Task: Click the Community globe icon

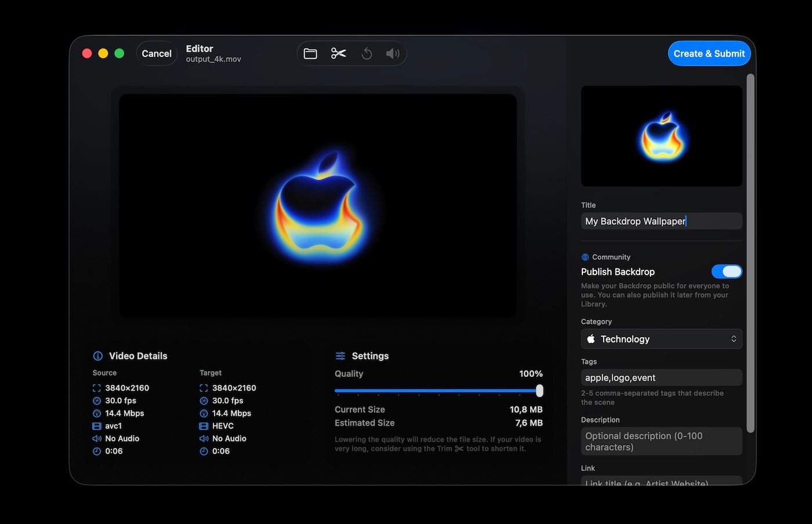Action: pyautogui.click(x=585, y=257)
